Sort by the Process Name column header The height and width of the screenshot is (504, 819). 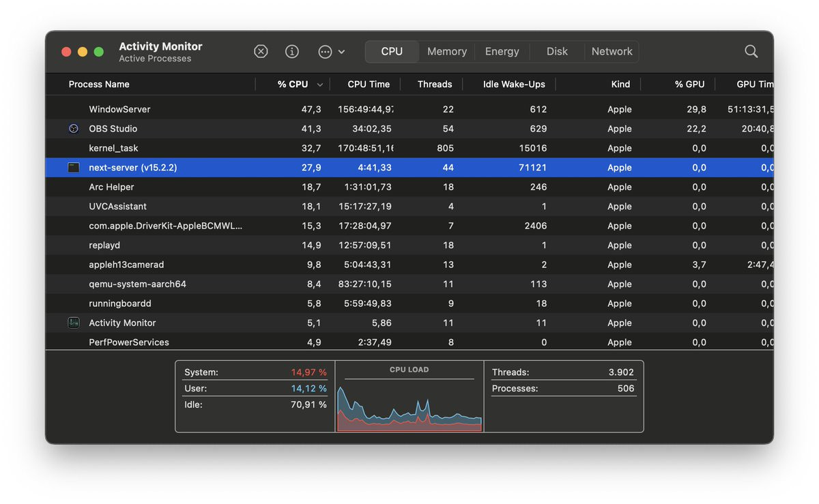point(99,84)
